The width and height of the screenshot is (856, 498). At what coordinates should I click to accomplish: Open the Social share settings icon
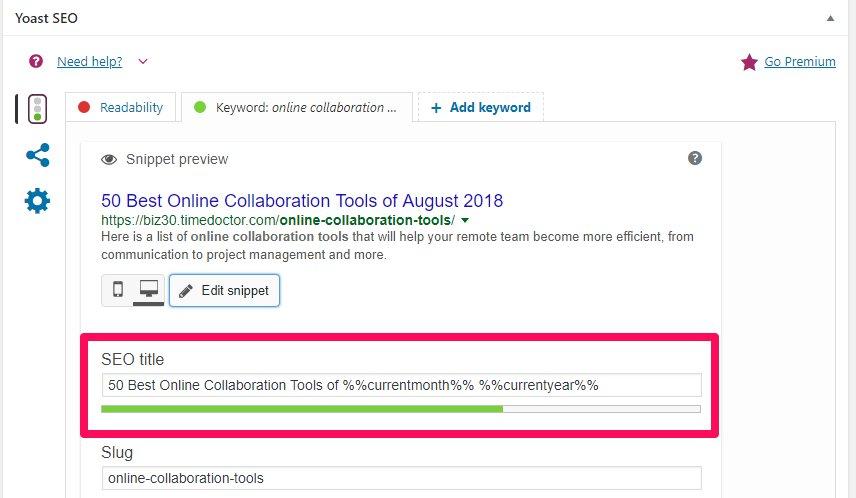(x=38, y=155)
